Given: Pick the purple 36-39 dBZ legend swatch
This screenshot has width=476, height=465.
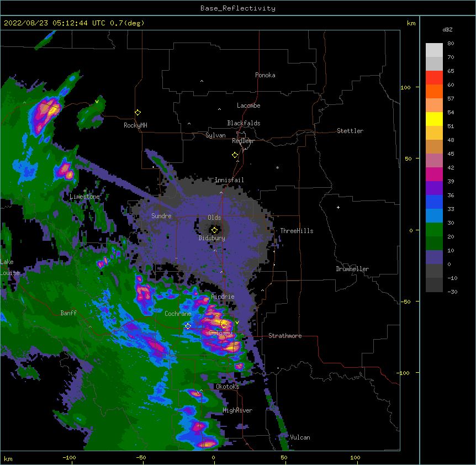Looking at the screenshot, I should (434, 188).
